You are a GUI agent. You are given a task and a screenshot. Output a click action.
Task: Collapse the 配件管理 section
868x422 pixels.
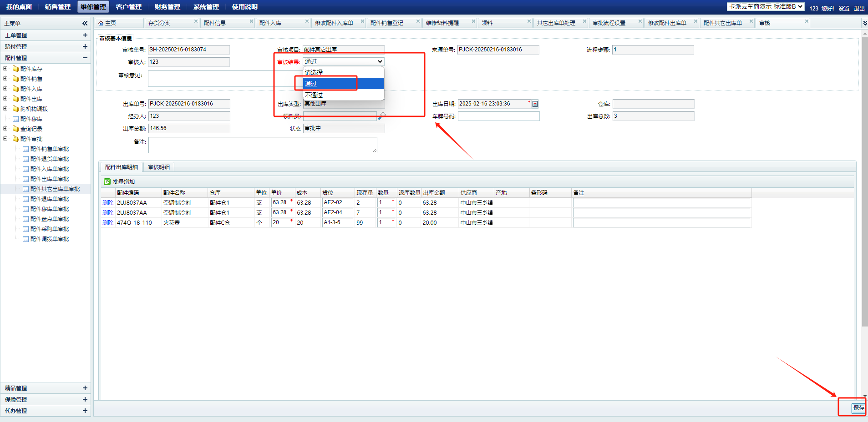pos(85,58)
